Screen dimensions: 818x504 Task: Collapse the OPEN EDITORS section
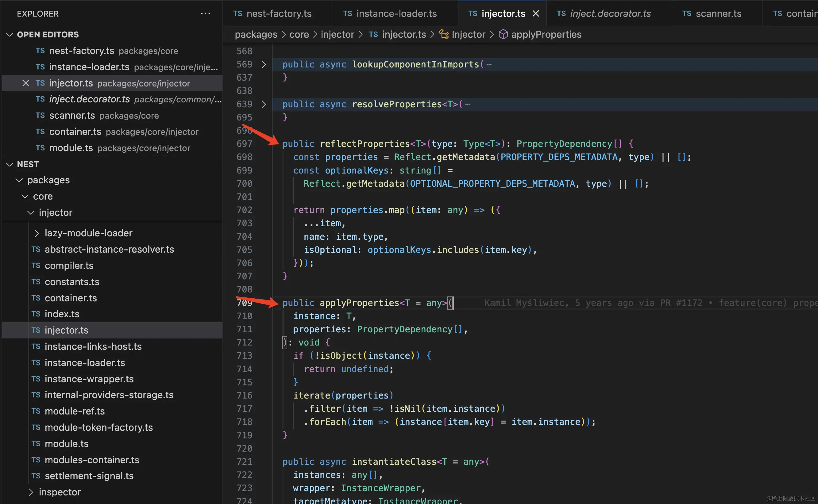(10, 34)
